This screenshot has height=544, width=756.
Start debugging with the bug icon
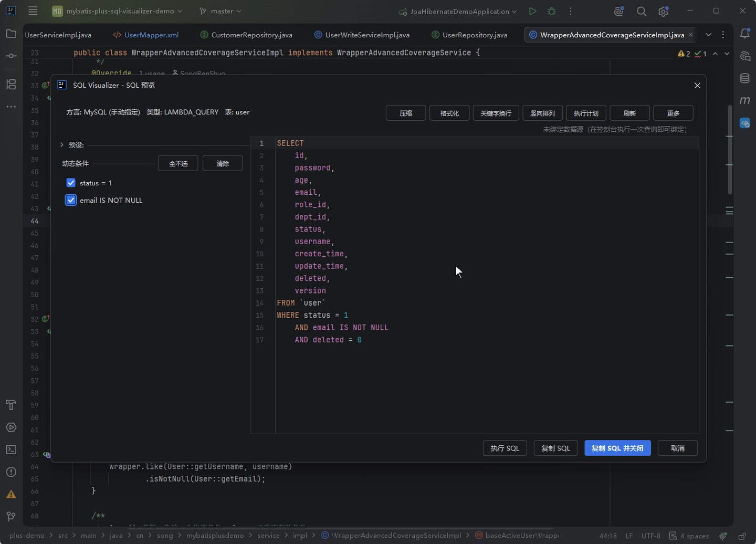point(552,11)
